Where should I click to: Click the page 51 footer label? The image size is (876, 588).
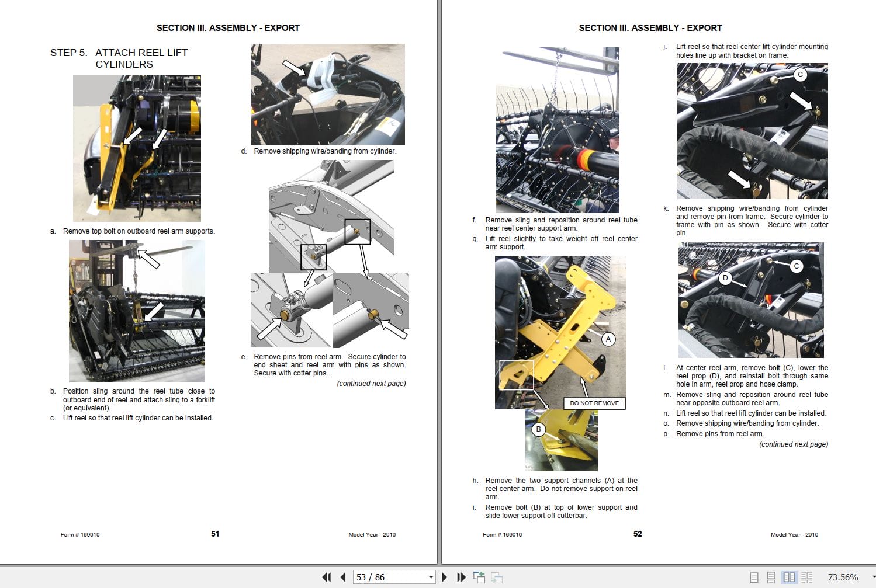[214, 534]
